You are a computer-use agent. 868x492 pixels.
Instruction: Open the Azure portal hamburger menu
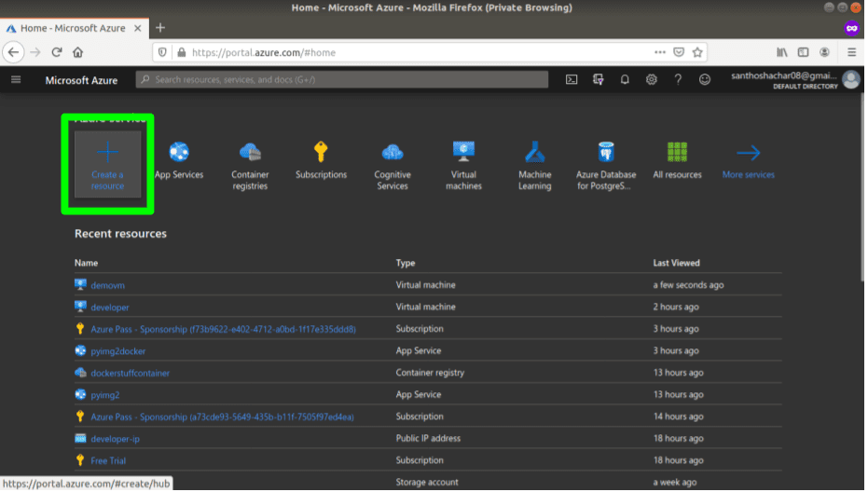coord(16,80)
